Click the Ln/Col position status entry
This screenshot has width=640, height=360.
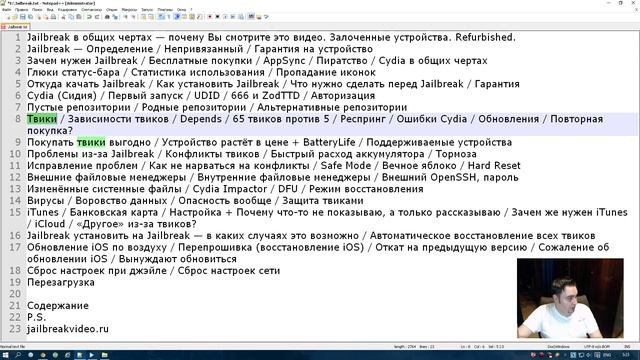(x=482, y=347)
